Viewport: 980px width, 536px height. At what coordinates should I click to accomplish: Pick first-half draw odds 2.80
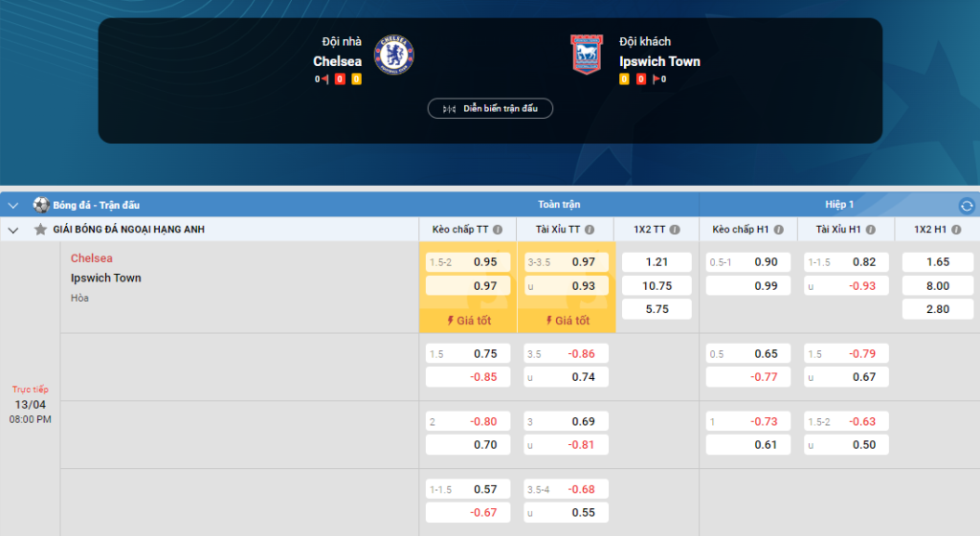click(938, 309)
